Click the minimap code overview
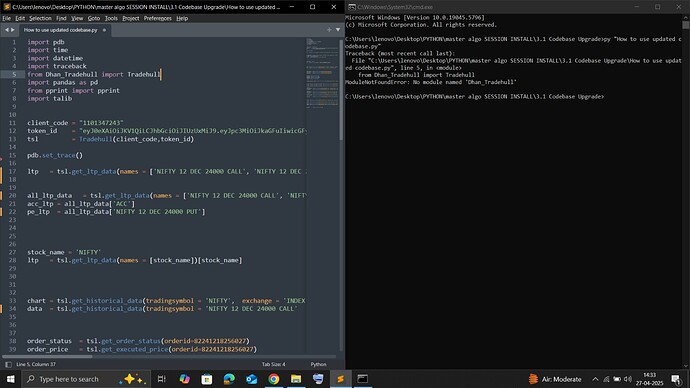The height and width of the screenshot is (388, 690). coord(322,73)
